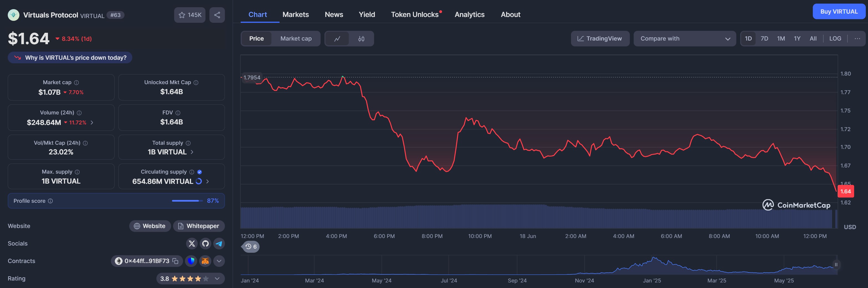
Task: Click the Unlocked Mkt Cap info icon
Action: (x=196, y=82)
